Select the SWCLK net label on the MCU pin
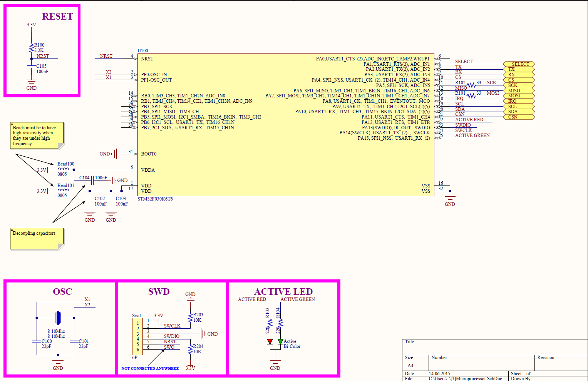 464,130
